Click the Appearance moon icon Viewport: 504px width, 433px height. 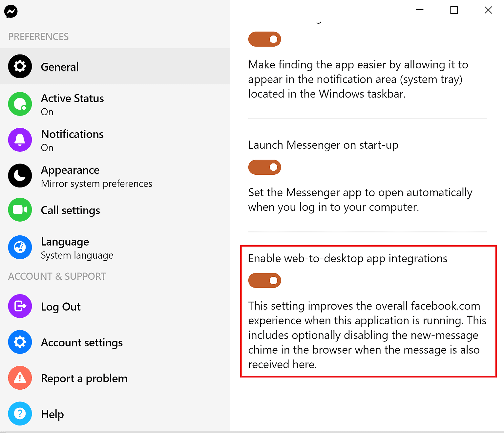(20, 176)
